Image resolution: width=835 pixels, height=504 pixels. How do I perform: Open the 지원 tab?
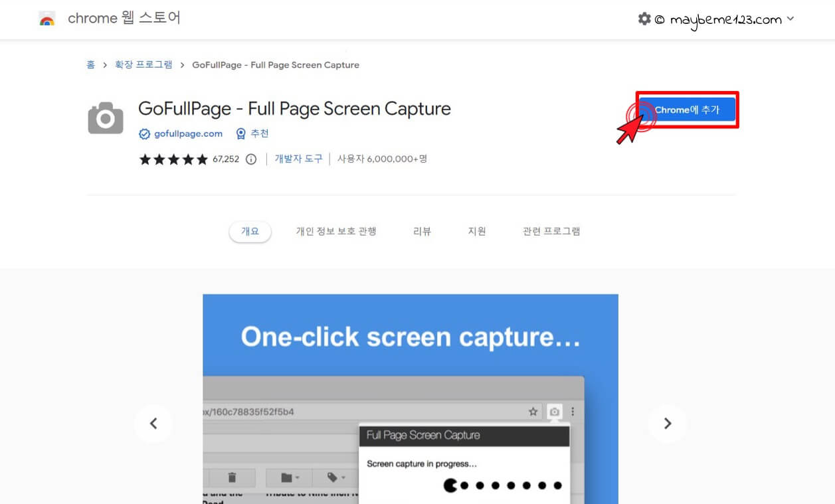477,231
